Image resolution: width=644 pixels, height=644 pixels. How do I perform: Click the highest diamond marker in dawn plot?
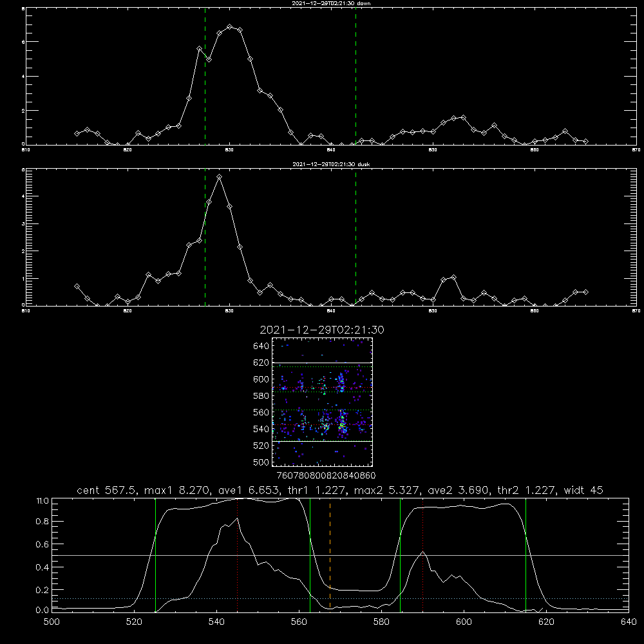coord(230,27)
